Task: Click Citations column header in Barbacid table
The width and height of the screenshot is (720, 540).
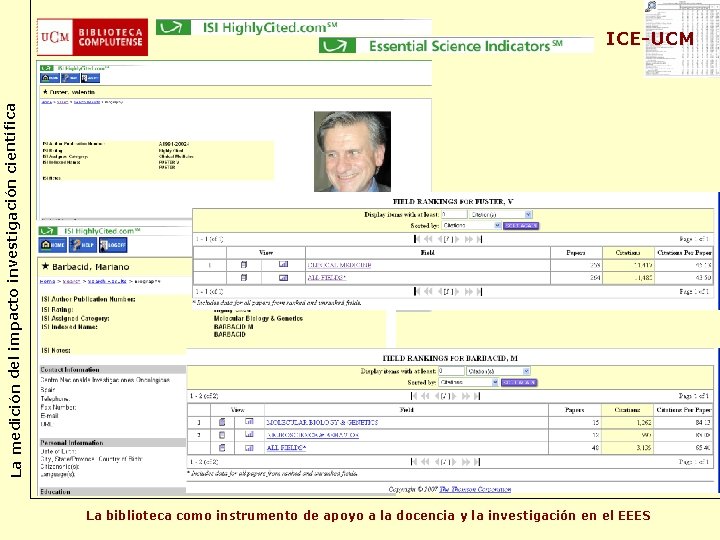Action: pyautogui.click(x=627, y=410)
